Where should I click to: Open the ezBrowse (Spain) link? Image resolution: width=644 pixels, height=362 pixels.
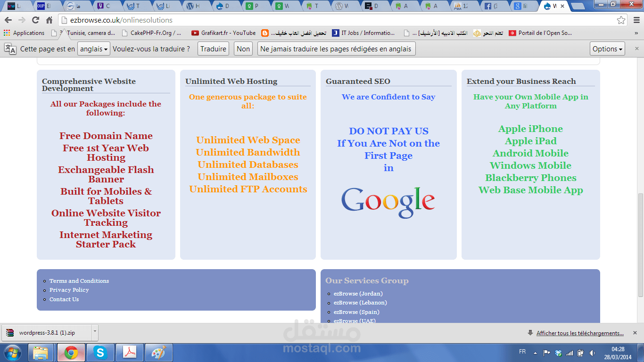click(356, 312)
